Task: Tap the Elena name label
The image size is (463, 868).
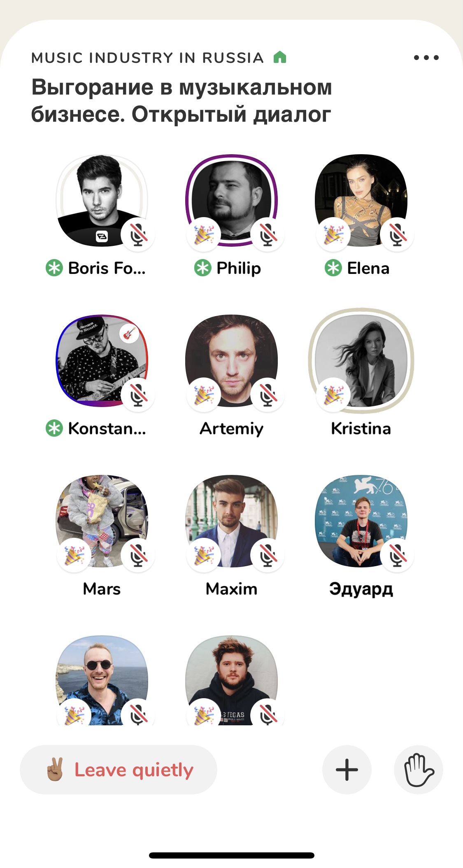Action: pos(368,268)
